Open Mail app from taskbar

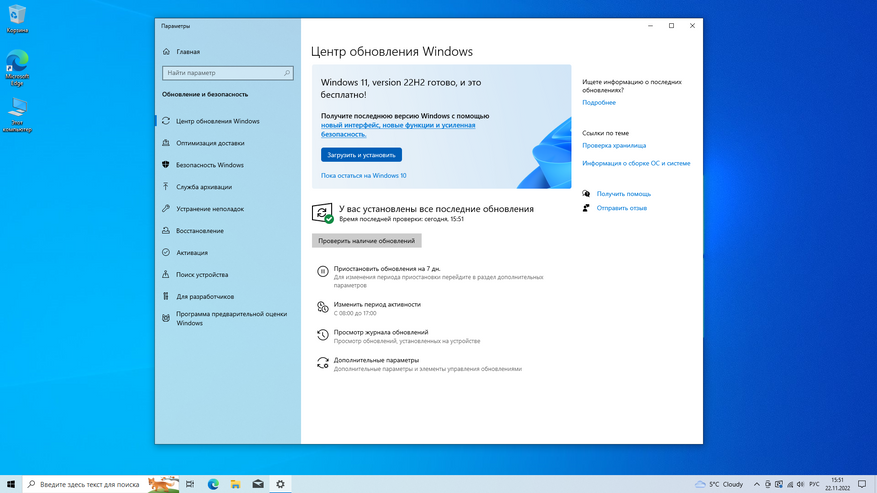[258, 484]
